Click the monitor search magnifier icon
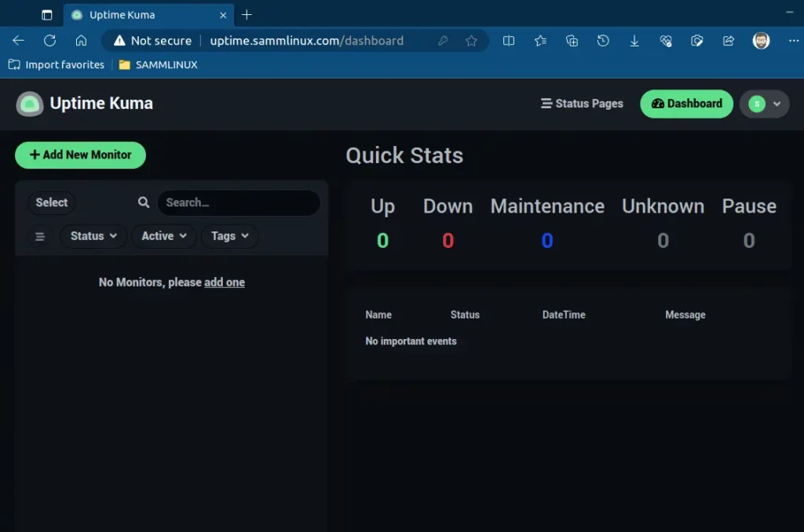804x532 pixels. 144,202
